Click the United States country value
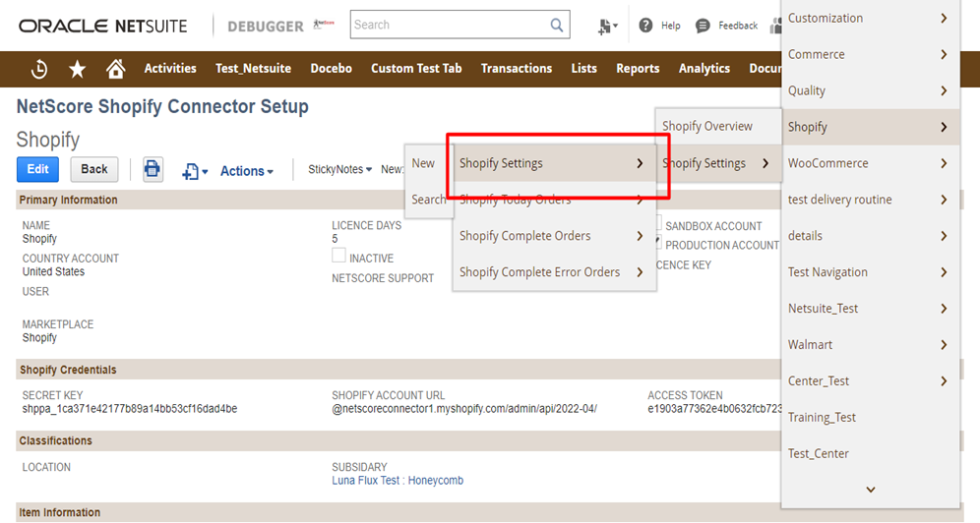Viewport: 980px width, 523px height. coord(53,271)
